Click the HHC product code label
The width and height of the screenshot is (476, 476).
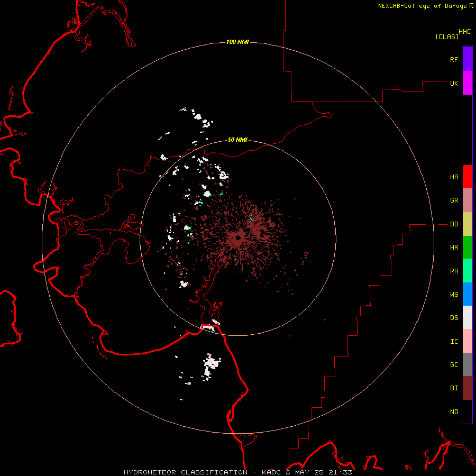click(x=465, y=32)
